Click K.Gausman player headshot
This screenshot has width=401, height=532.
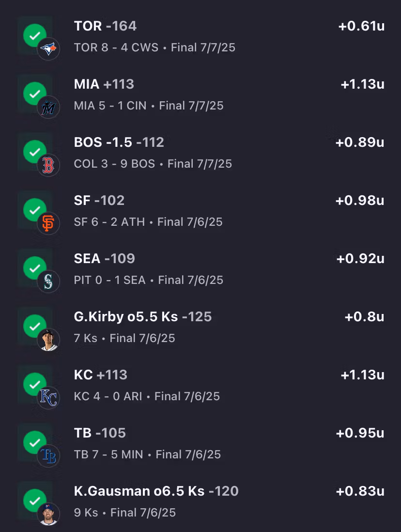click(x=48, y=514)
